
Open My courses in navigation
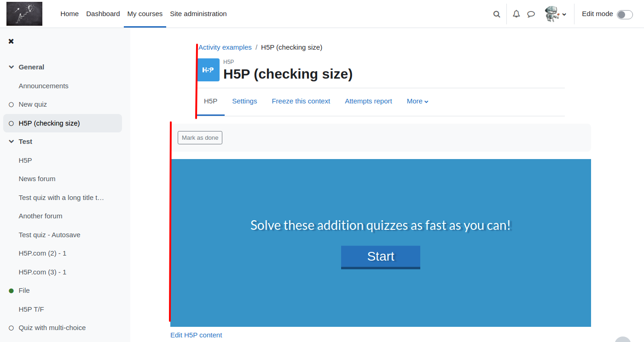click(x=145, y=14)
